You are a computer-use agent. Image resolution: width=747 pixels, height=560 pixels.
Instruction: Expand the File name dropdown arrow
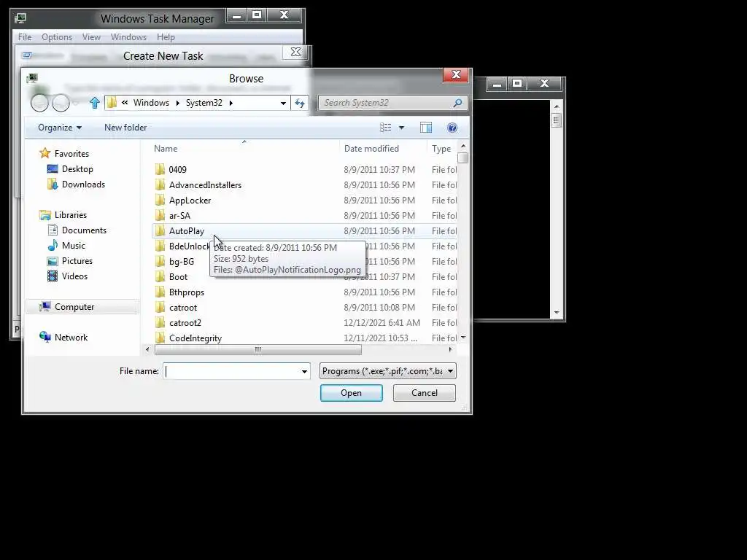point(304,371)
